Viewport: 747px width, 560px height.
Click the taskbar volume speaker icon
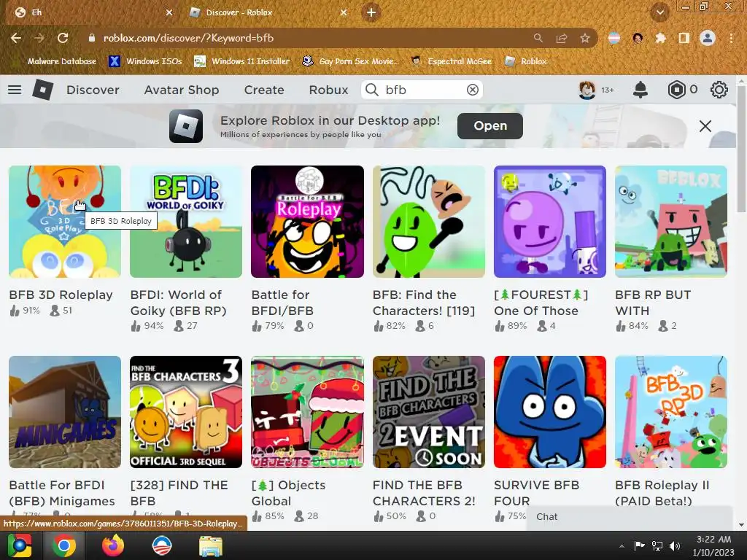click(675, 546)
